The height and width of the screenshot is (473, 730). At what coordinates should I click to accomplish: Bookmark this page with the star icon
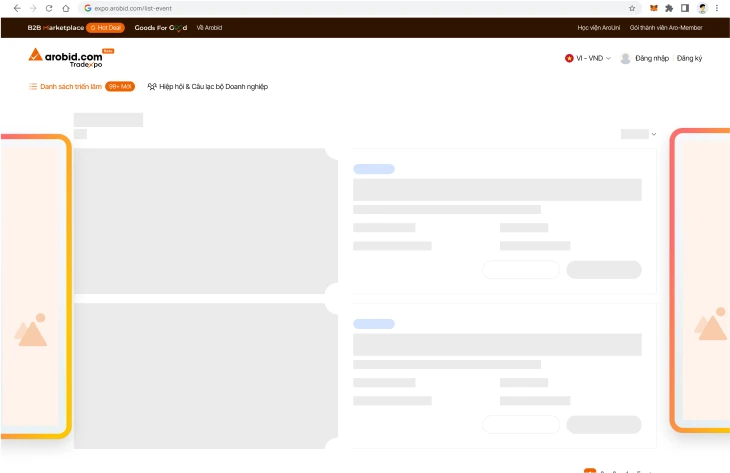click(632, 8)
